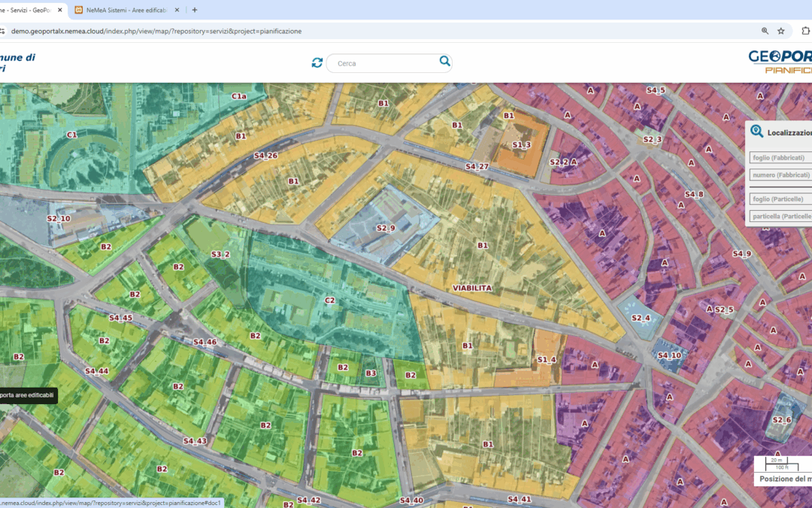Bookmark this page with the star icon
The height and width of the screenshot is (508, 812).
[x=781, y=31]
